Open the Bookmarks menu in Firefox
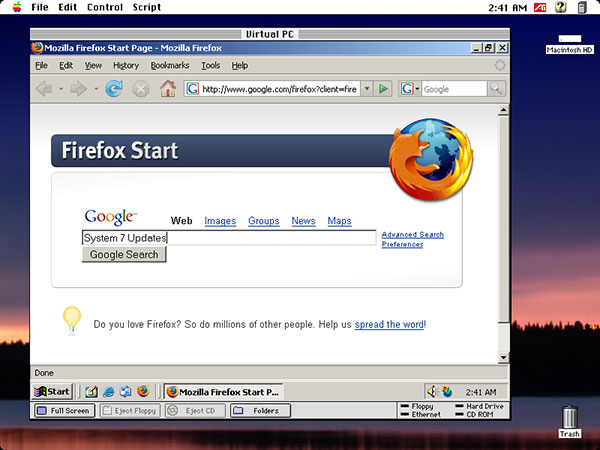The width and height of the screenshot is (600, 450). (x=169, y=65)
